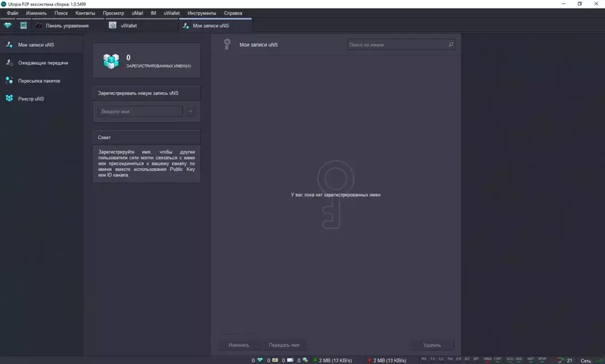Click the Ожидающие передачи sidebar icon

click(9, 62)
